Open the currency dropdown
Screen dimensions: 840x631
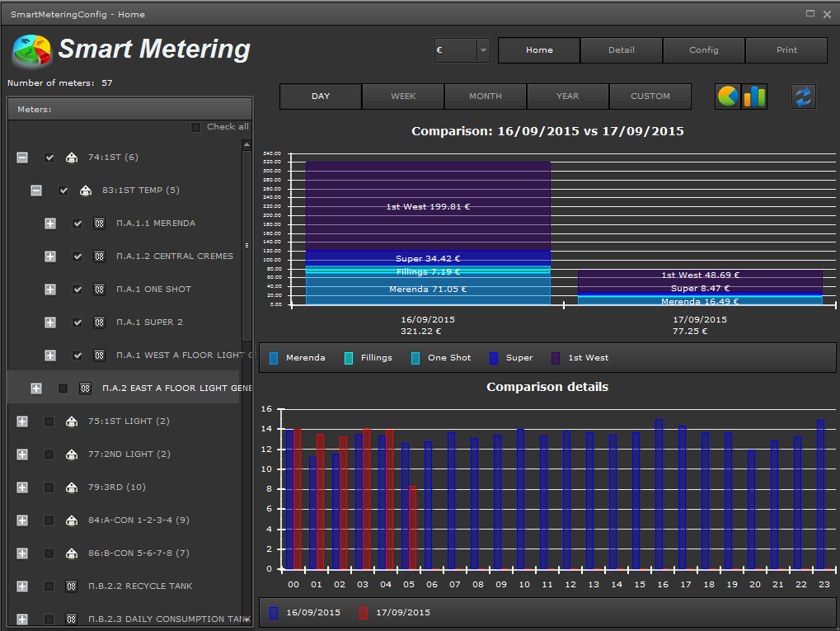pos(483,50)
